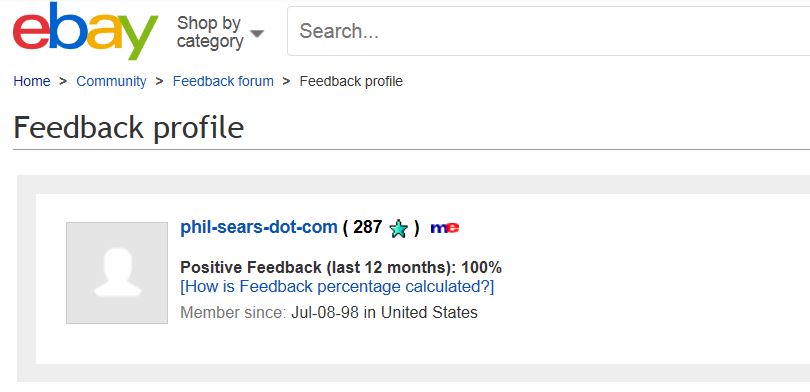Open the Shop by category menu label
The image size is (810, 392).
(210, 32)
